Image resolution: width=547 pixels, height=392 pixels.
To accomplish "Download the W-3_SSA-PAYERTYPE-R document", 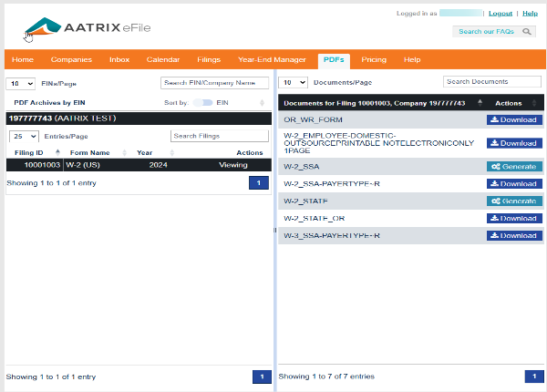I will pos(513,235).
